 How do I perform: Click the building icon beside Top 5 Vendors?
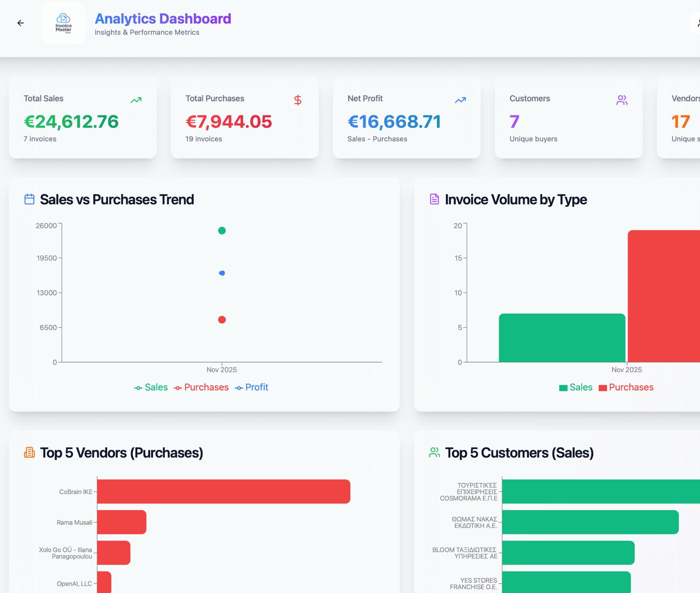(30, 453)
